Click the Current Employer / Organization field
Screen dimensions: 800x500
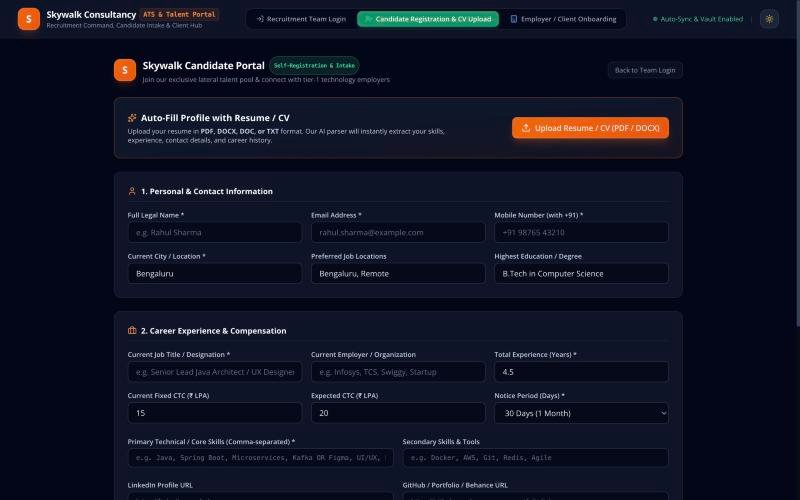point(398,372)
